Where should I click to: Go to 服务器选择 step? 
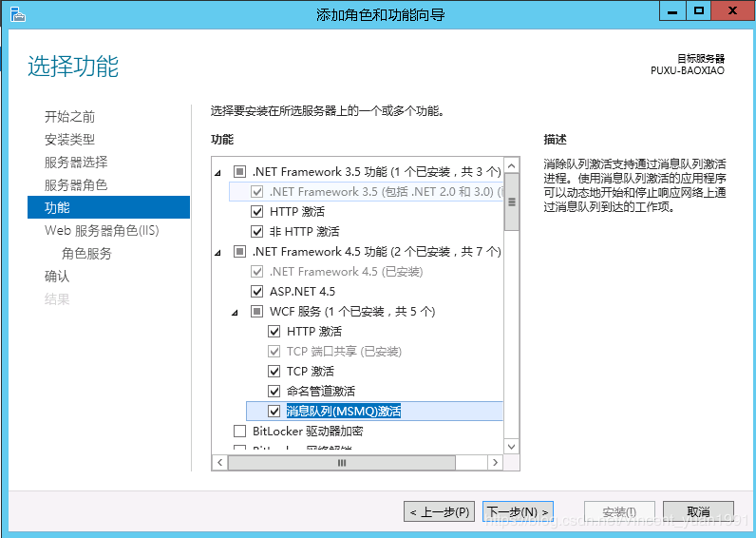[x=76, y=163]
